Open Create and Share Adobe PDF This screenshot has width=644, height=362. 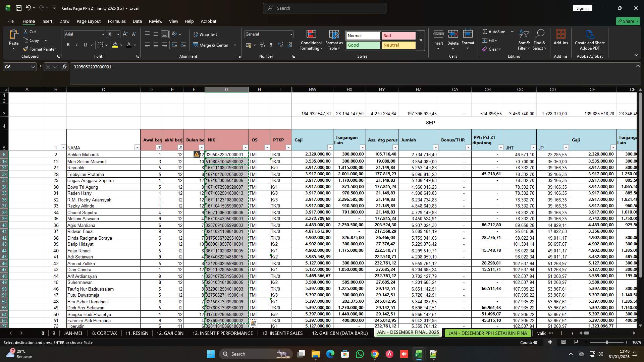[590, 40]
